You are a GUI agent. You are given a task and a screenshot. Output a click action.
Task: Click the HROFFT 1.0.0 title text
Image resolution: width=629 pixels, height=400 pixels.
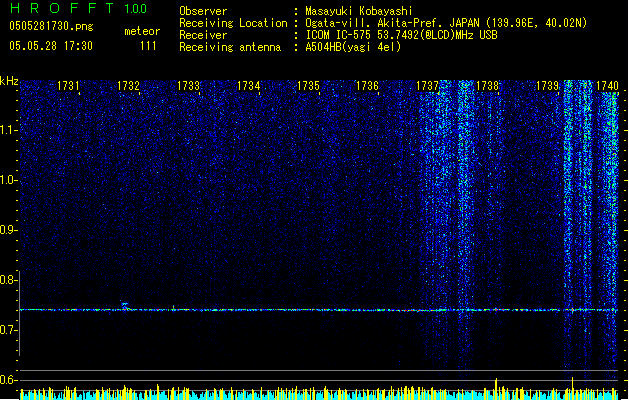(78, 8)
